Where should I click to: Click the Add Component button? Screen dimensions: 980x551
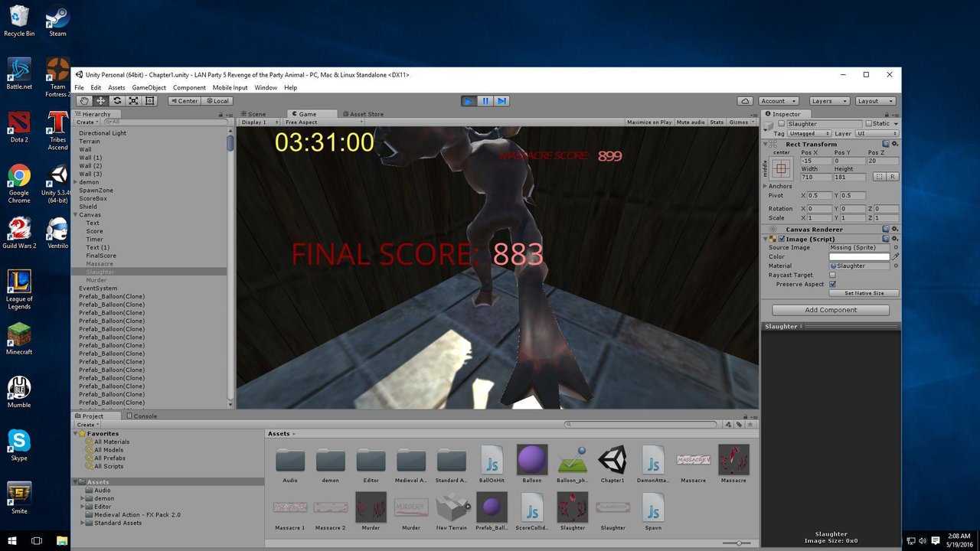[831, 310]
